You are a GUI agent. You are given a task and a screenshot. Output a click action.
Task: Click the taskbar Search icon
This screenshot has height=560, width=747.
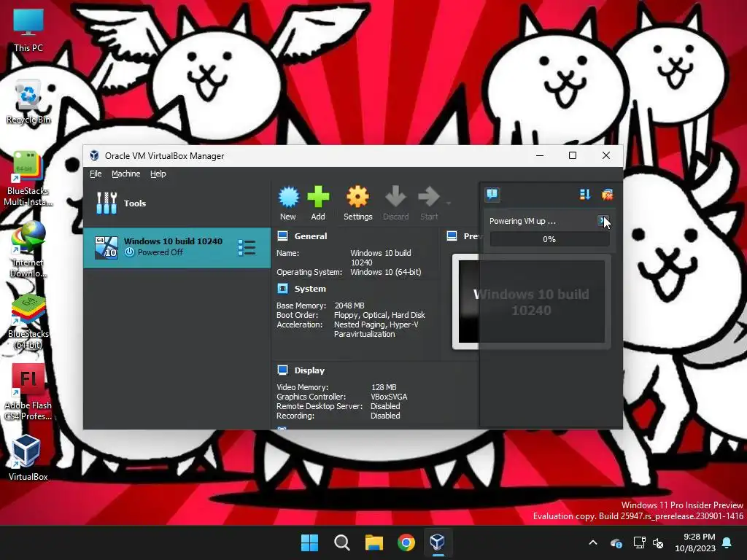pyautogui.click(x=341, y=542)
